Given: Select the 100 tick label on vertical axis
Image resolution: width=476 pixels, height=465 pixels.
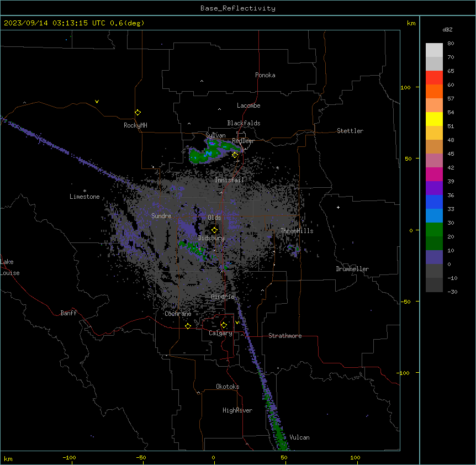Looking at the screenshot, I should click(405, 87).
